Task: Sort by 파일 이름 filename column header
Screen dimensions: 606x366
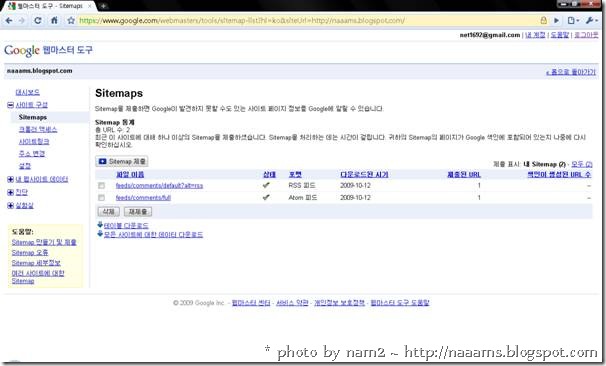Action: tap(130, 175)
